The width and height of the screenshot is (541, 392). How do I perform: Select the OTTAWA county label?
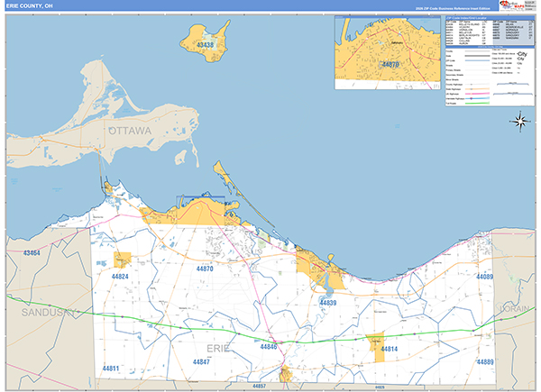[x=132, y=132]
